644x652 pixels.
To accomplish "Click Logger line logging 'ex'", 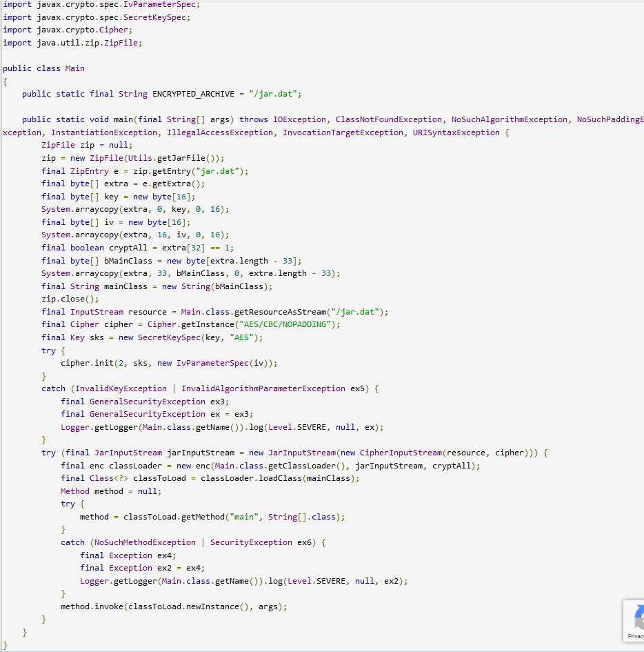I will pos(222,427).
